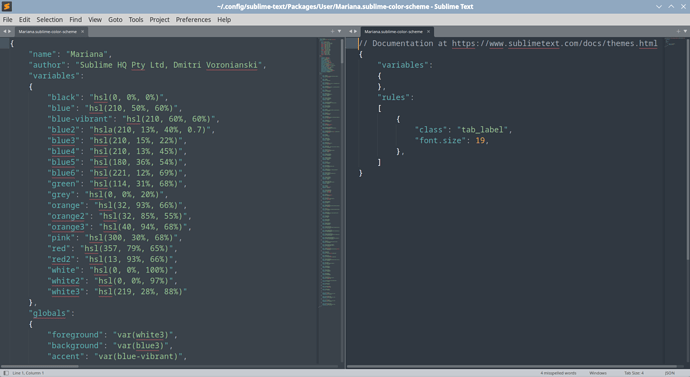Viewport: 690px width, 377px height.
Task: Click next-tab arrow in left pane
Action: point(9,31)
